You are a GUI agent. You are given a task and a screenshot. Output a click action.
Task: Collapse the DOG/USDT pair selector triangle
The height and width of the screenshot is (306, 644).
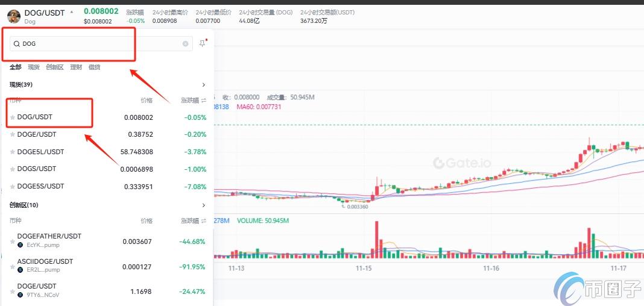(x=72, y=12)
